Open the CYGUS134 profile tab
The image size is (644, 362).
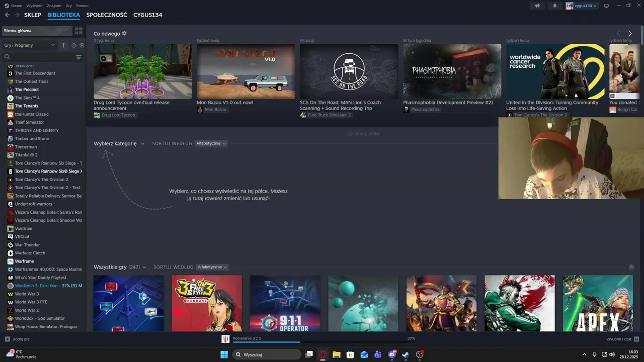coord(147,15)
